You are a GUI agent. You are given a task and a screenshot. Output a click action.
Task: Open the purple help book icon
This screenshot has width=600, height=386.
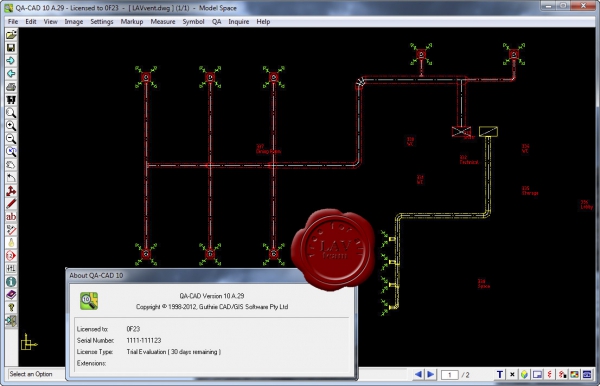pos(11,295)
